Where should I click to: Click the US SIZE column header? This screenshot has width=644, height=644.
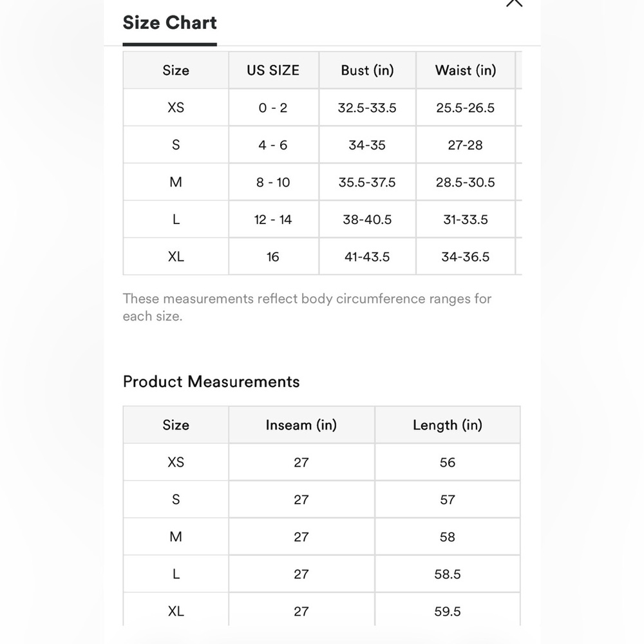click(x=273, y=70)
